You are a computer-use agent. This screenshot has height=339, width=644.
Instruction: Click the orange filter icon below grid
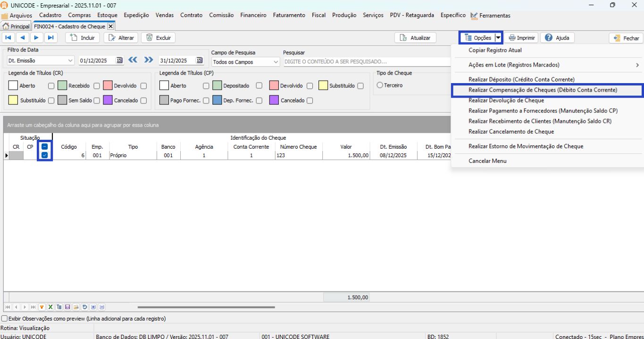pos(42,307)
